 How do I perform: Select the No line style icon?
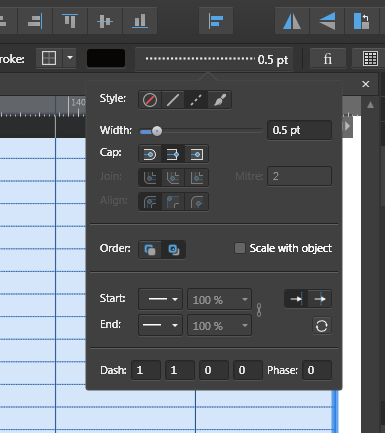150,100
